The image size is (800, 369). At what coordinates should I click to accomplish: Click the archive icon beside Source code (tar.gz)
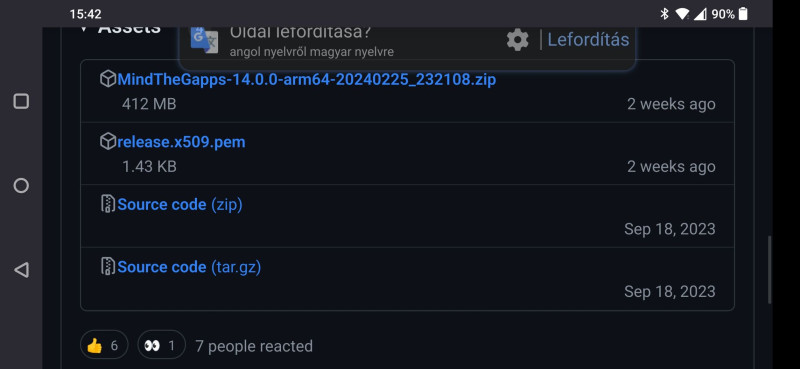(108, 266)
